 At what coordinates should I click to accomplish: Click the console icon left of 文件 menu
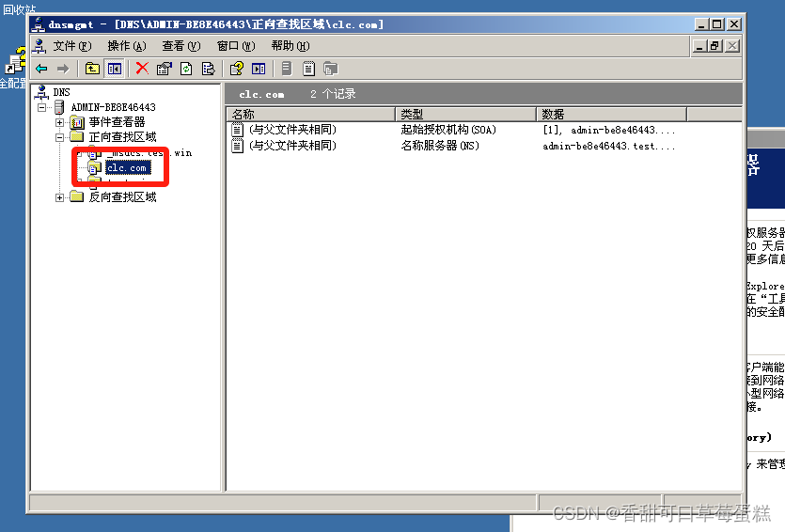click(x=39, y=46)
